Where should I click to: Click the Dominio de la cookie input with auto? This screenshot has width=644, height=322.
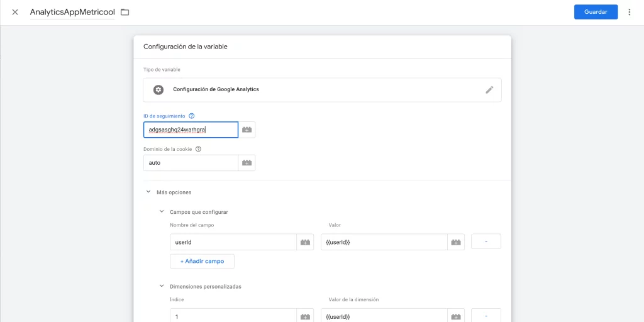pos(191,163)
